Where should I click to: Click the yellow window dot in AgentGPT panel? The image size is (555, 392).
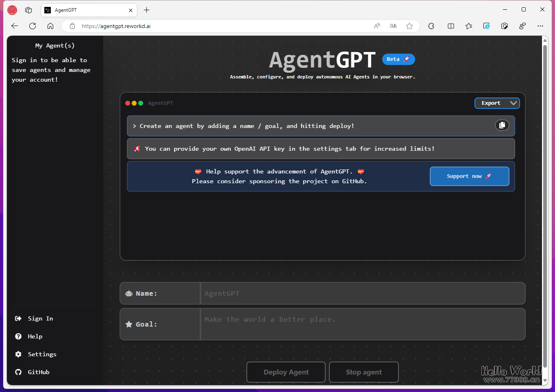134,103
